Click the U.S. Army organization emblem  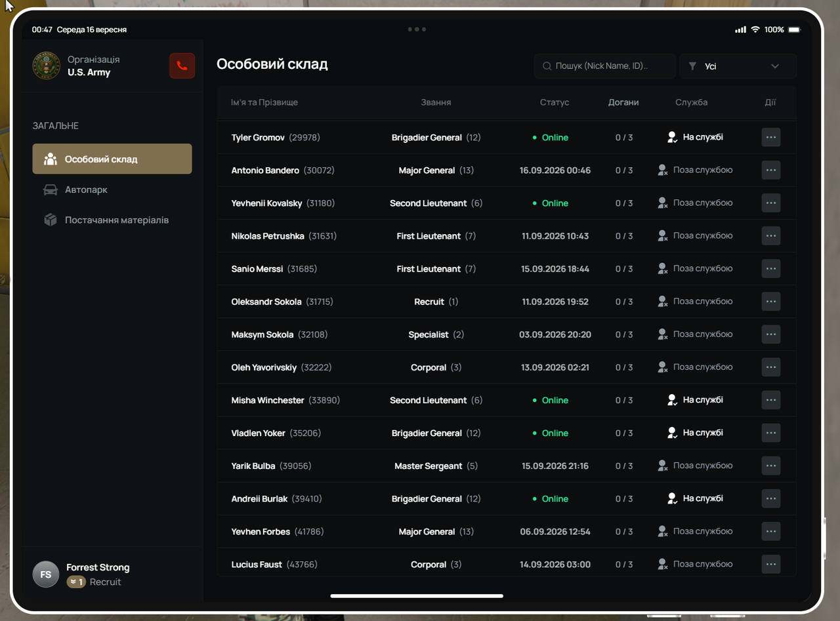click(x=47, y=66)
